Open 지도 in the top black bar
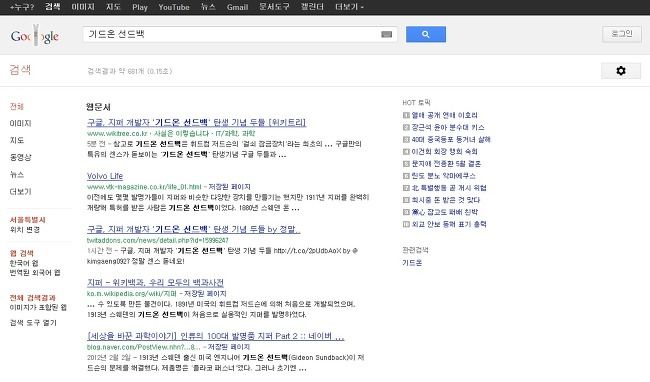This screenshot has width=650, height=382. [x=113, y=7]
